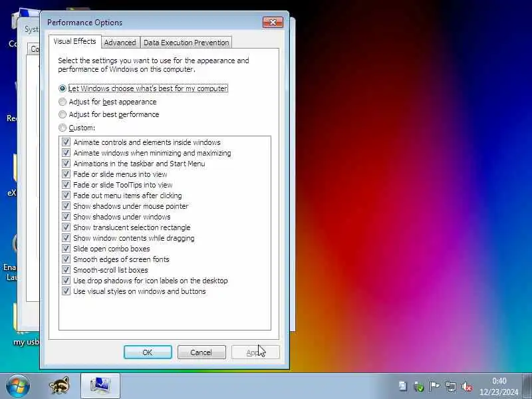Screen dimensions: 532x399
Task: Uncheck Smooth-scroll list boxes
Action: (x=66, y=270)
